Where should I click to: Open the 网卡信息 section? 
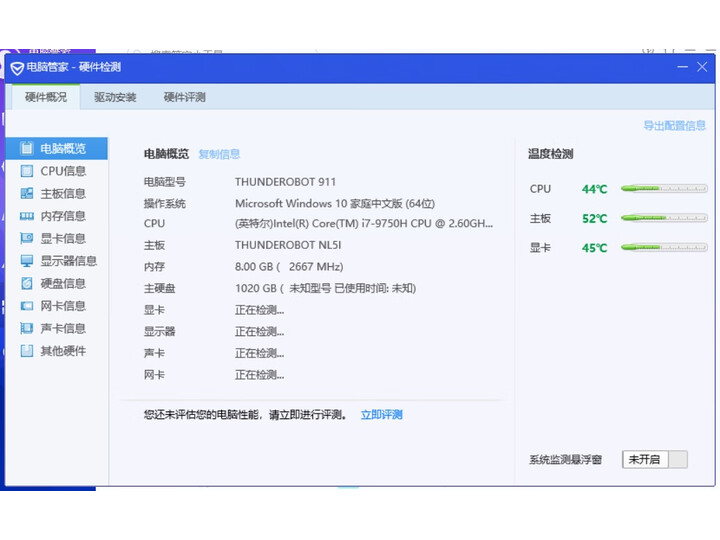(x=57, y=306)
